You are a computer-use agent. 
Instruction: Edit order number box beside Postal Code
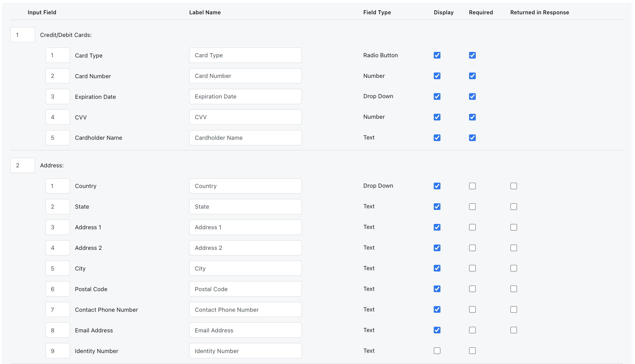coord(58,289)
